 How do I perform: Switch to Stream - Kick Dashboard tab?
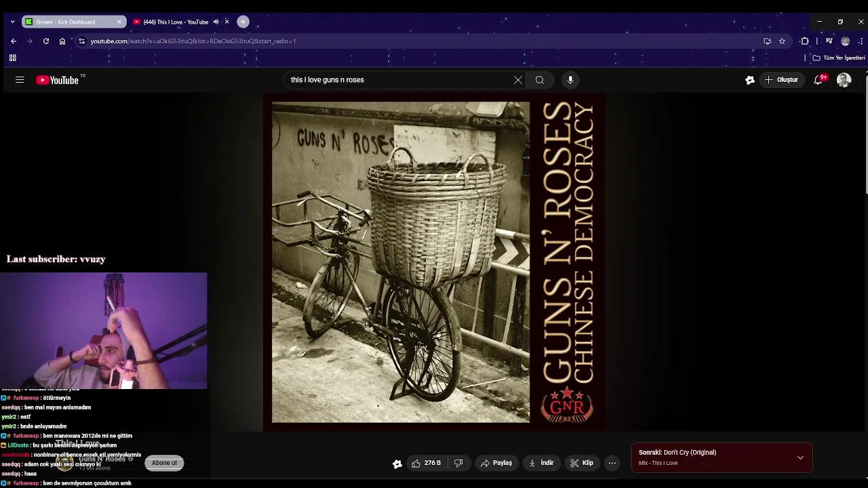pos(66,22)
